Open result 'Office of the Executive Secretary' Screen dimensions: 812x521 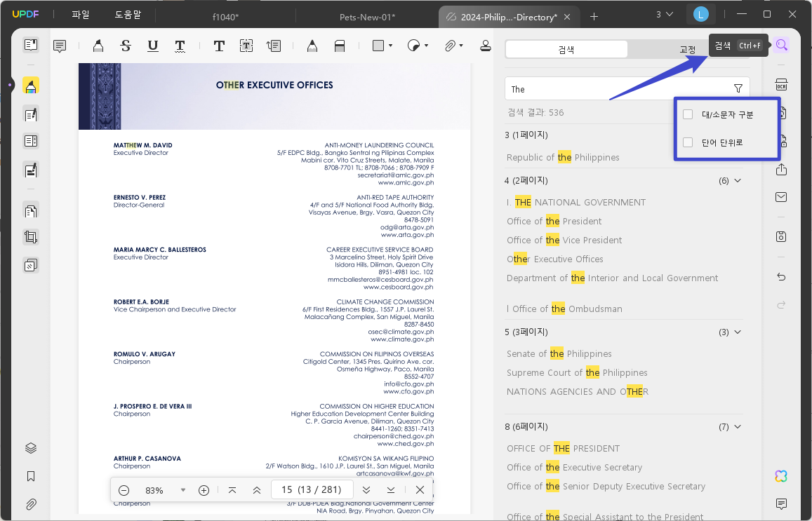coord(574,467)
